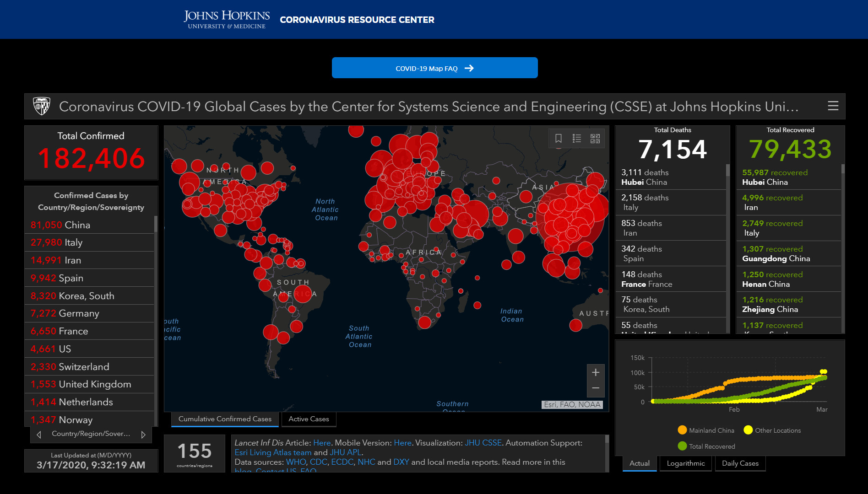868x494 pixels.
Task: Select Germany in confirmed cases list
Action: click(89, 313)
